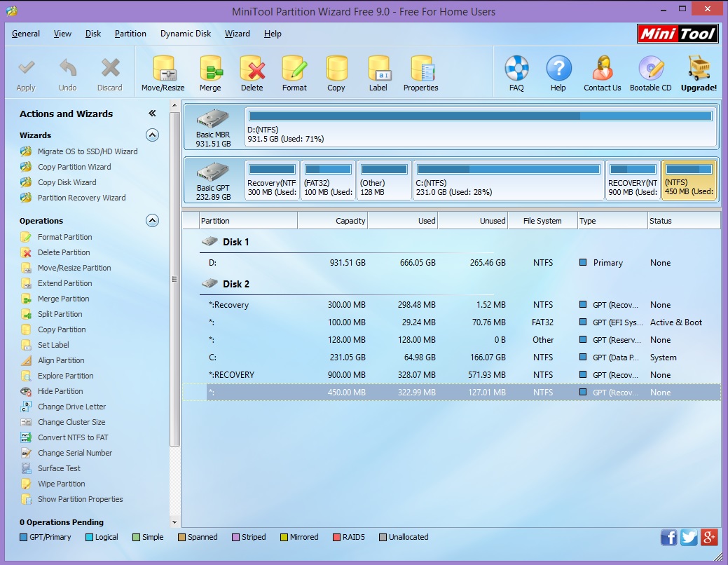Viewport: 728px width, 565px height.
Task: Select the RECOVERY 900 MB partition block
Action: pyautogui.click(x=632, y=180)
